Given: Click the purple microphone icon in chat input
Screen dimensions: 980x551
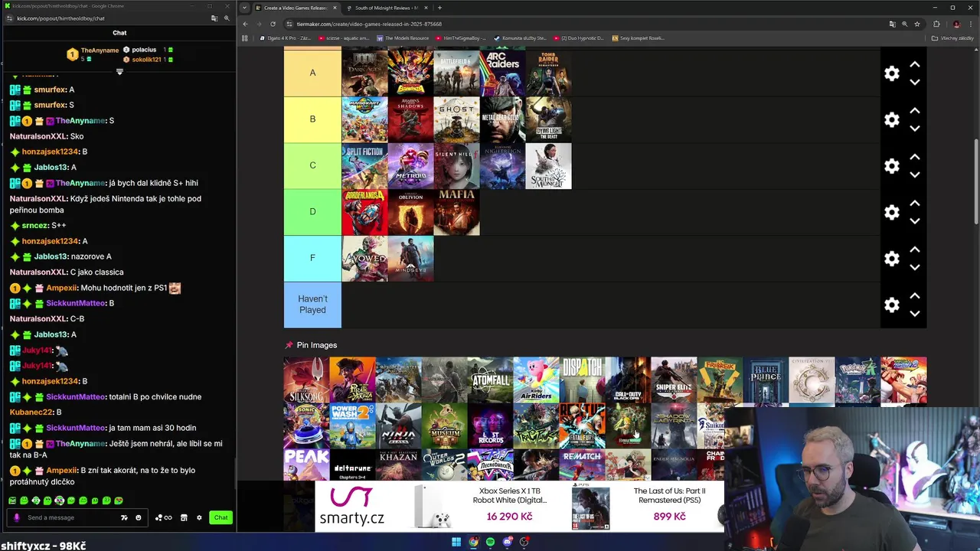Looking at the screenshot, I should [17, 517].
